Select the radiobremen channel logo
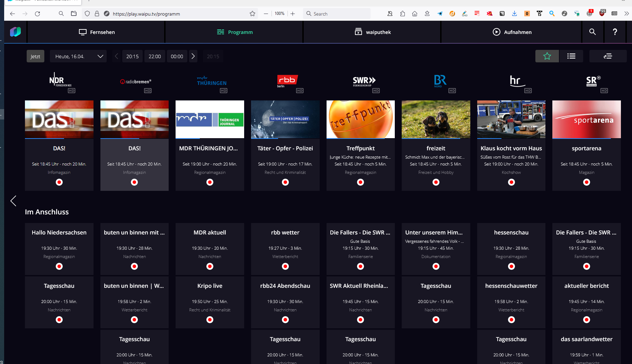 [x=136, y=82]
